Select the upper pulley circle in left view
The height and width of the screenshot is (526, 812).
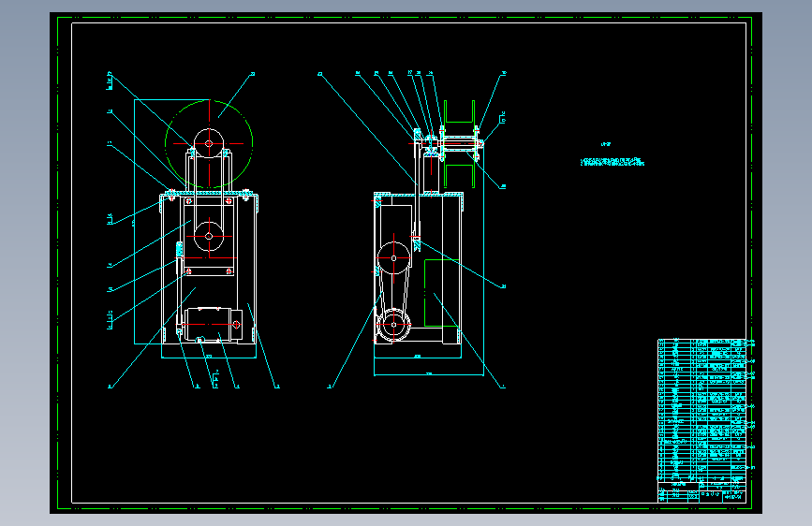209,143
